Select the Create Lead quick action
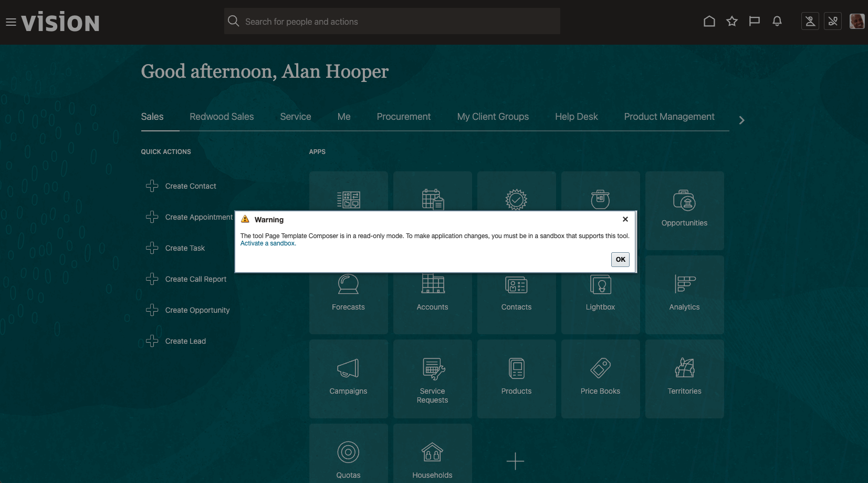Image resolution: width=868 pixels, height=483 pixels. (x=185, y=341)
